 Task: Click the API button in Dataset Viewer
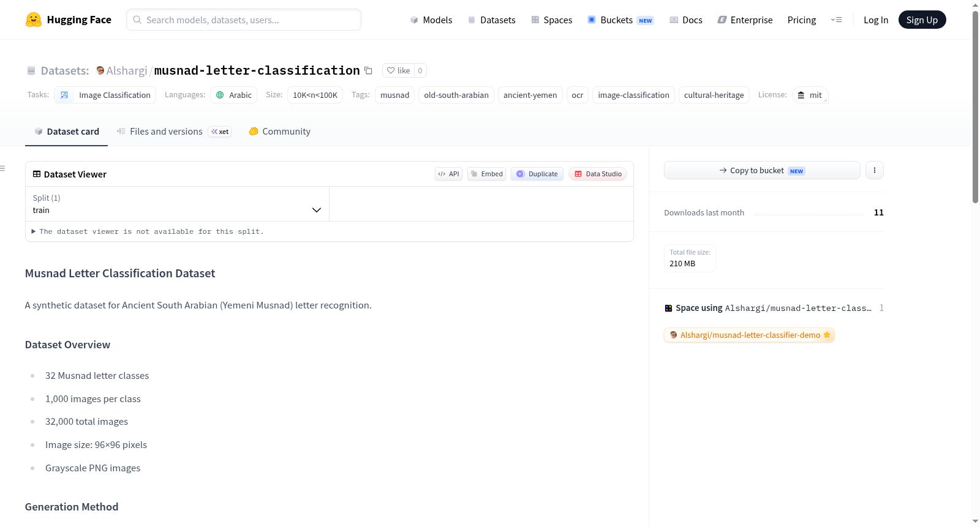pyautogui.click(x=448, y=174)
